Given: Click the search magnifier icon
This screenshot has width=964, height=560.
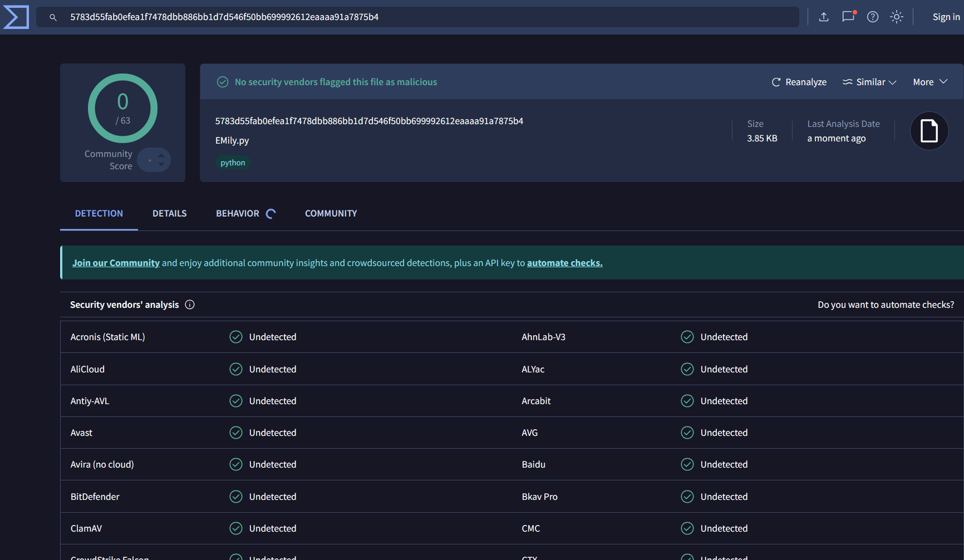Looking at the screenshot, I should coord(53,17).
